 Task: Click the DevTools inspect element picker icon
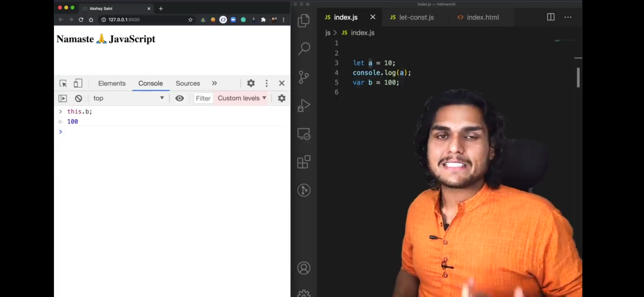pos(63,83)
